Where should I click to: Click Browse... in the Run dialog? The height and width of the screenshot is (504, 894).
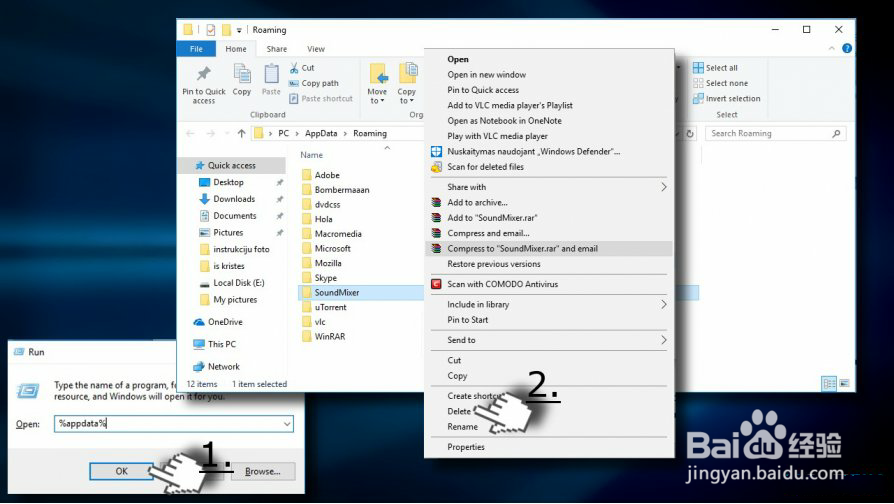[263, 472]
